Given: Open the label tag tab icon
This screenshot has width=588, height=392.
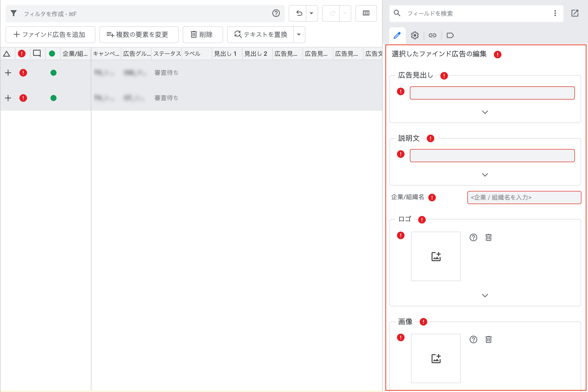Looking at the screenshot, I should pyautogui.click(x=450, y=35).
